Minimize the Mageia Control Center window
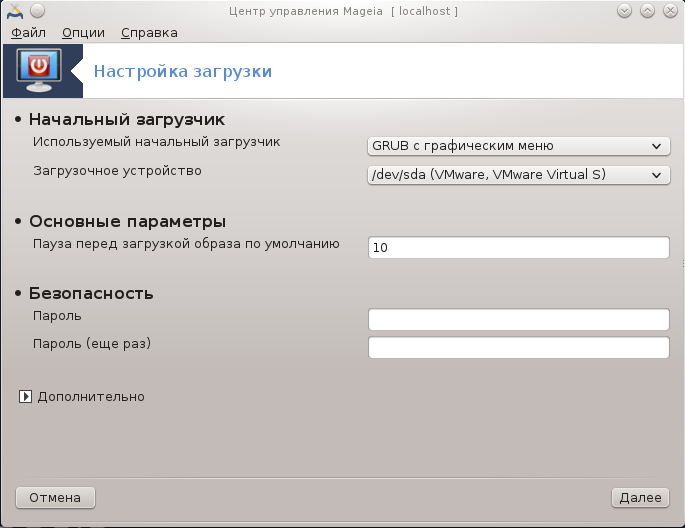The image size is (685, 528). [624, 11]
